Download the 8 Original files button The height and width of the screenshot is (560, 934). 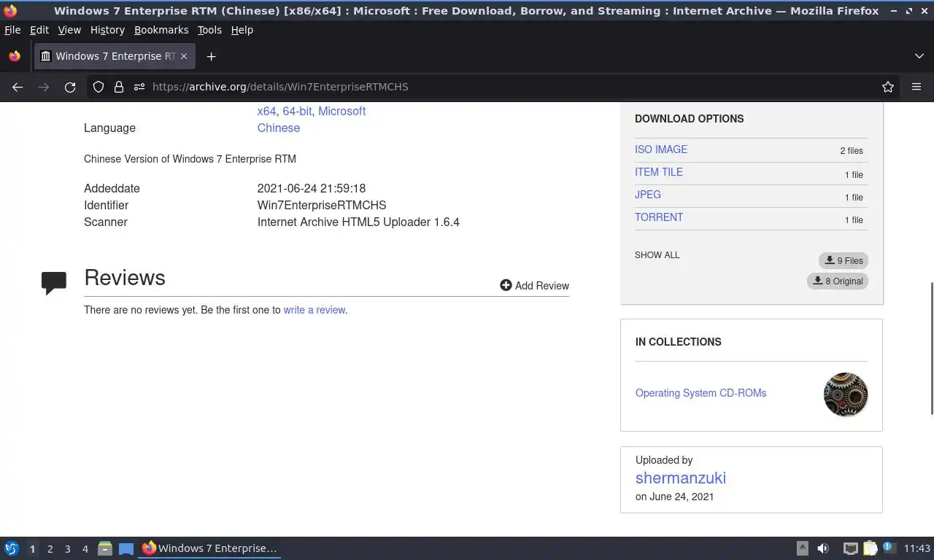(838, 281)
